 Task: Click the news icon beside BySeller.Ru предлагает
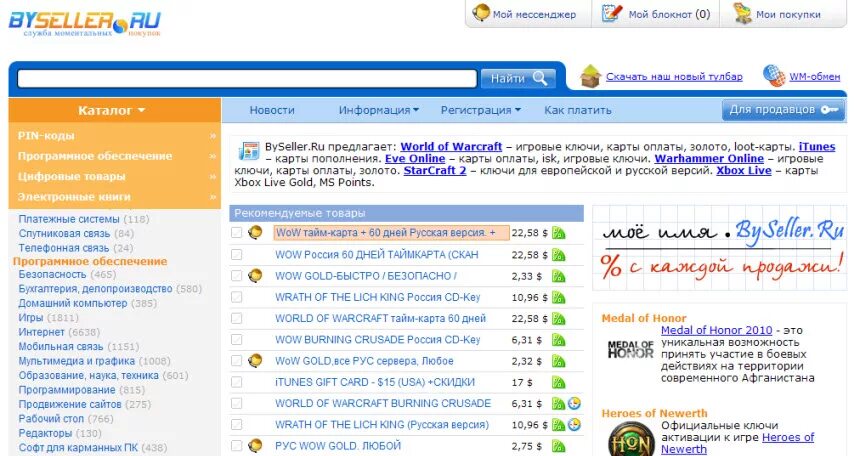point(249,151)
